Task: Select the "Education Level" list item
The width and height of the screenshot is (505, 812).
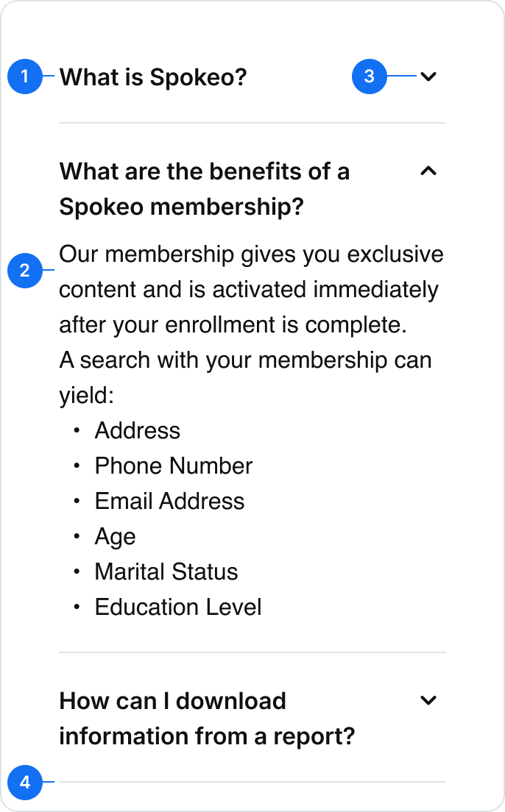Action: (x=178, y=607)
